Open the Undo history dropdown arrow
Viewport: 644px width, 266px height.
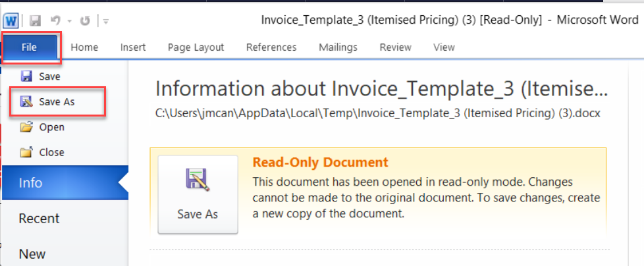[69, 21]
